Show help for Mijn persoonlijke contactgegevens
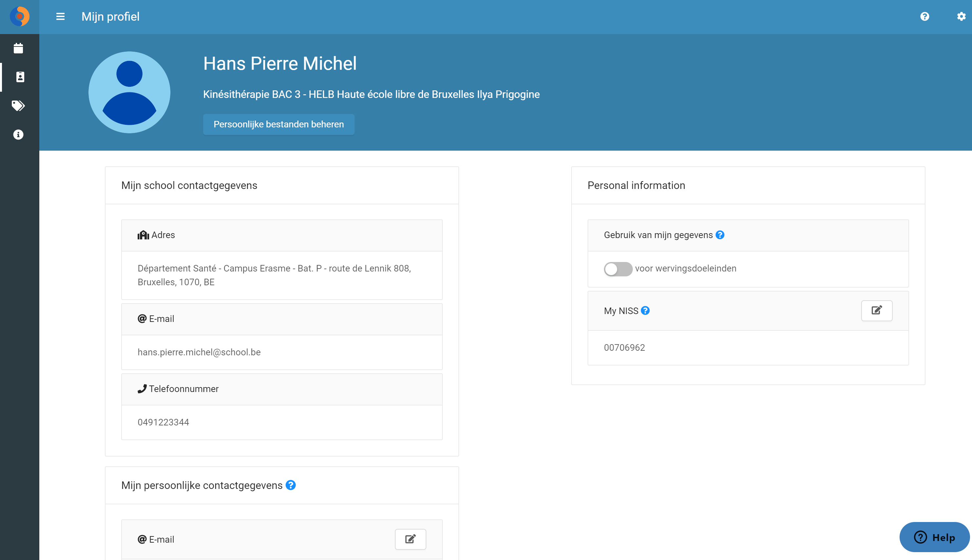Viewport: 972px width, 560px height. (291, 485)
